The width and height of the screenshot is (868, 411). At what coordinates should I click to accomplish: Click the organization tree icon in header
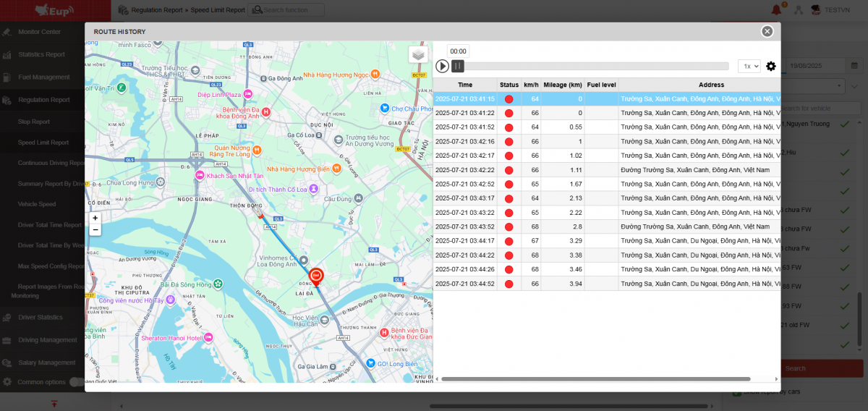[799, 9]
